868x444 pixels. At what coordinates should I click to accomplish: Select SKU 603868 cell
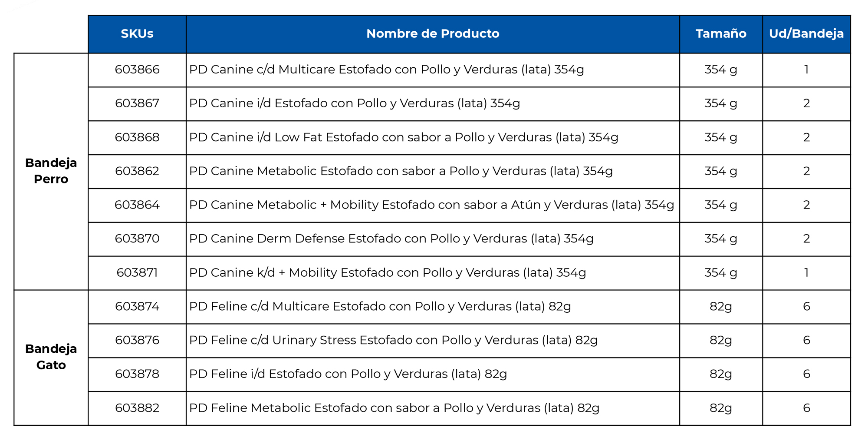point(137,137)
